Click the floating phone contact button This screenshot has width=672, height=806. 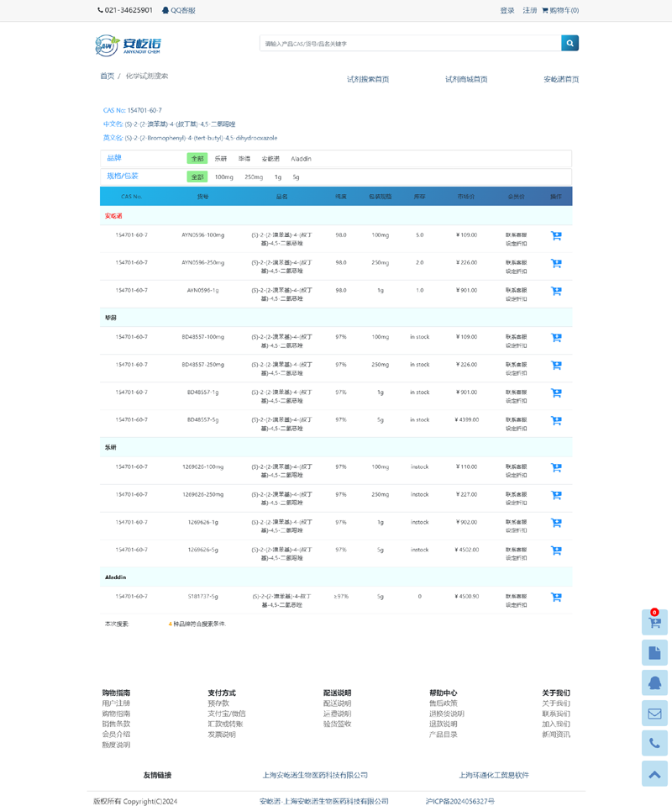654,744
